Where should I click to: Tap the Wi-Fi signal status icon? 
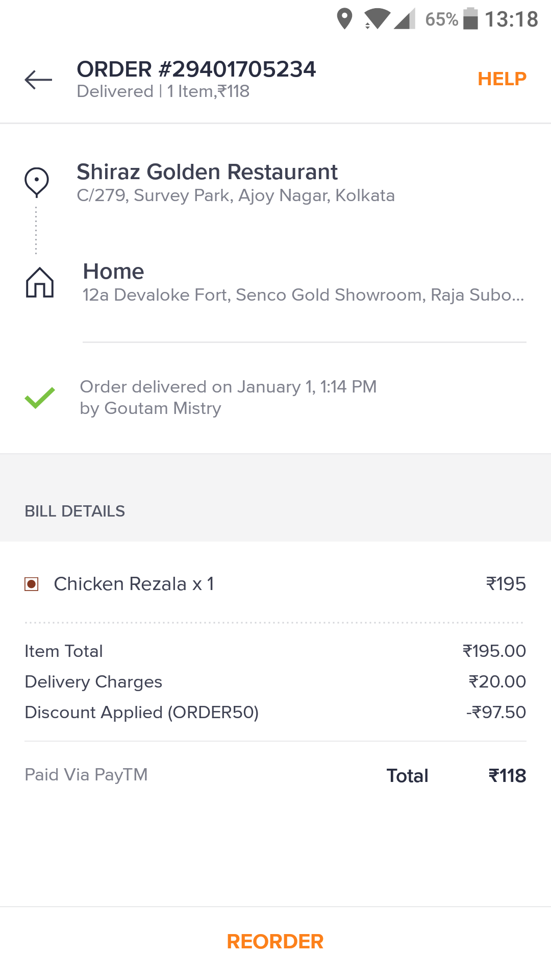click(377, 19)
